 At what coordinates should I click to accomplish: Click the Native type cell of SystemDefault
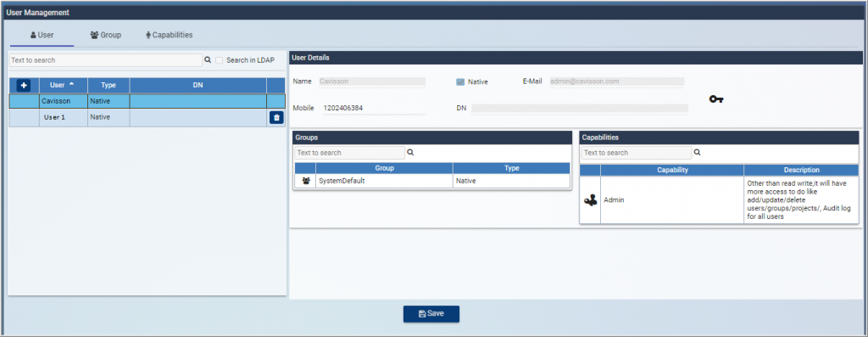tap(511, 181)
